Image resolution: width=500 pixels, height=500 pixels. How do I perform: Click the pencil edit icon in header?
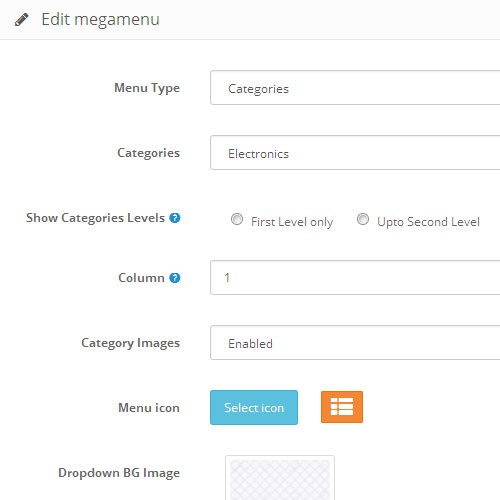tap(22, 20)
